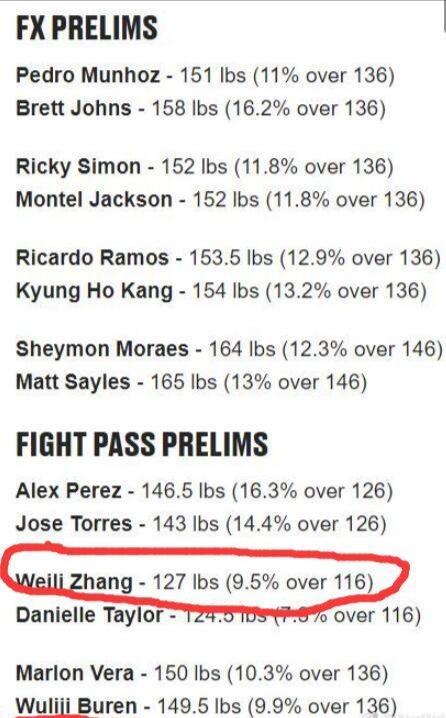
Task: Click the 158 lbs weight value
Action: [185, 109]
